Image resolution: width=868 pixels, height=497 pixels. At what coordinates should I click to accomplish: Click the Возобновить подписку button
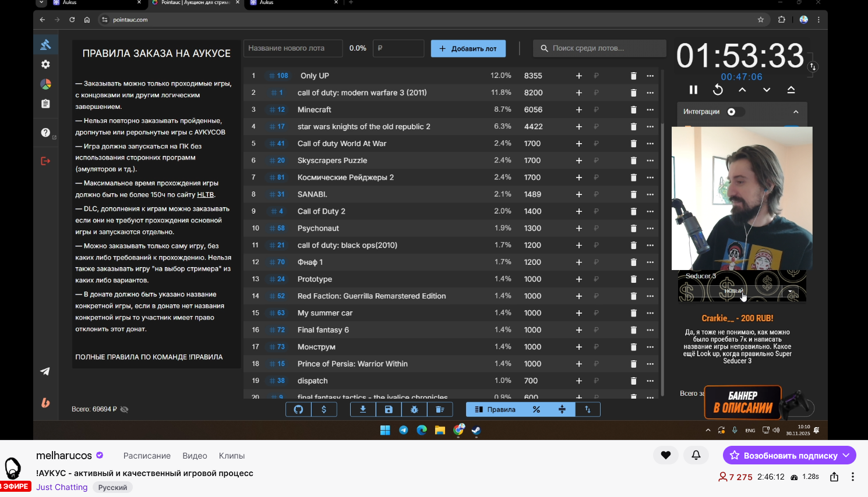pyautogui.click(x=789, y=455)
